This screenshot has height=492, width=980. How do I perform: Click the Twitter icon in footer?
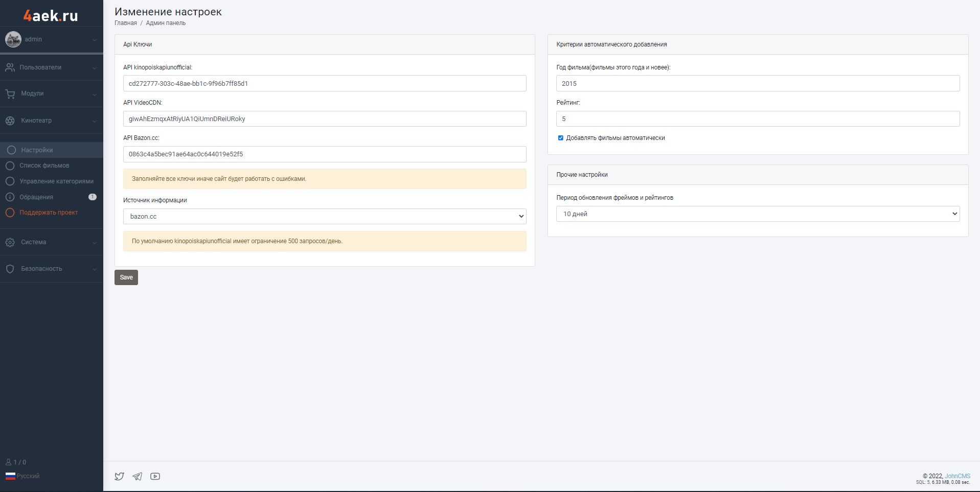click(119, 476)
